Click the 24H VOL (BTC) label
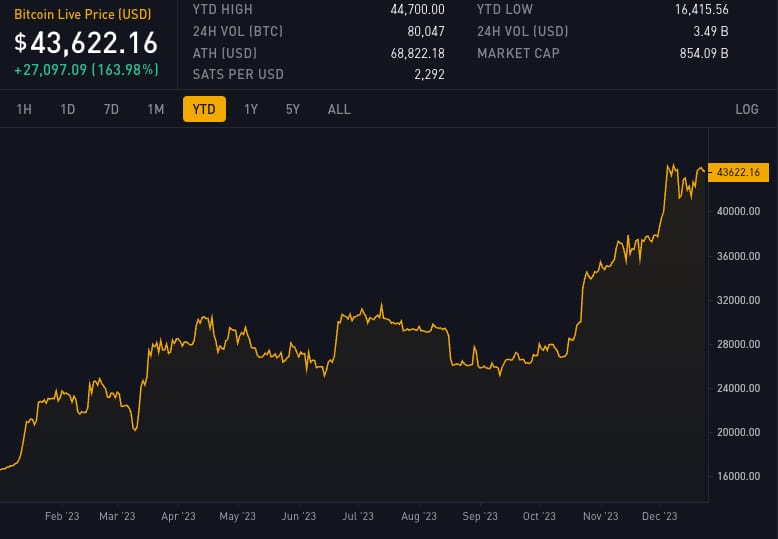The width and height of the screenshot is (778, 539). (238, 31)
